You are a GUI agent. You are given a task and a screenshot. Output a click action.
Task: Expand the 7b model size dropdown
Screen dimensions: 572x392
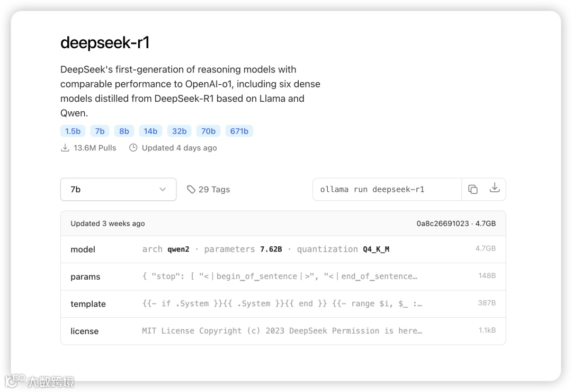(x=118, y=189)
